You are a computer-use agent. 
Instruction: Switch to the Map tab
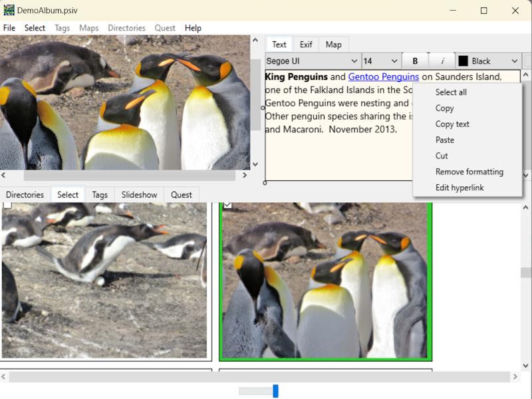333,44
